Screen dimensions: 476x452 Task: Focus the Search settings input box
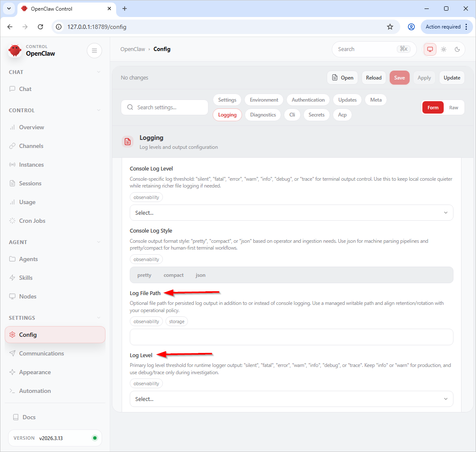(170, 108)
